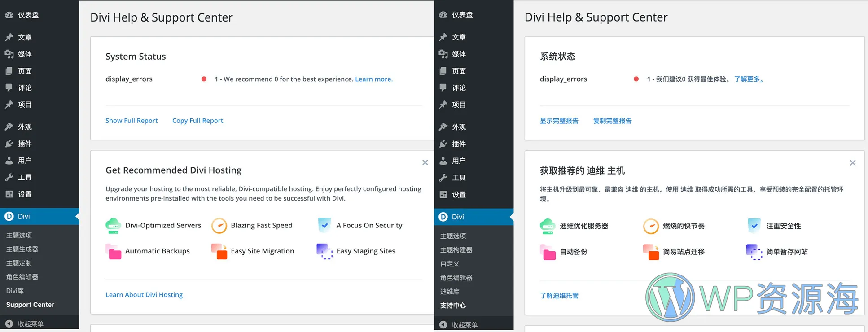Click the 页面 pages icon in left panel

(x=9, y=71)
